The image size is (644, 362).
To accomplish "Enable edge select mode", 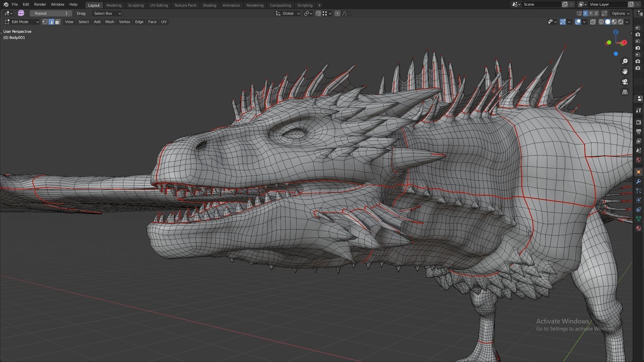I will (x=51, y=22).
